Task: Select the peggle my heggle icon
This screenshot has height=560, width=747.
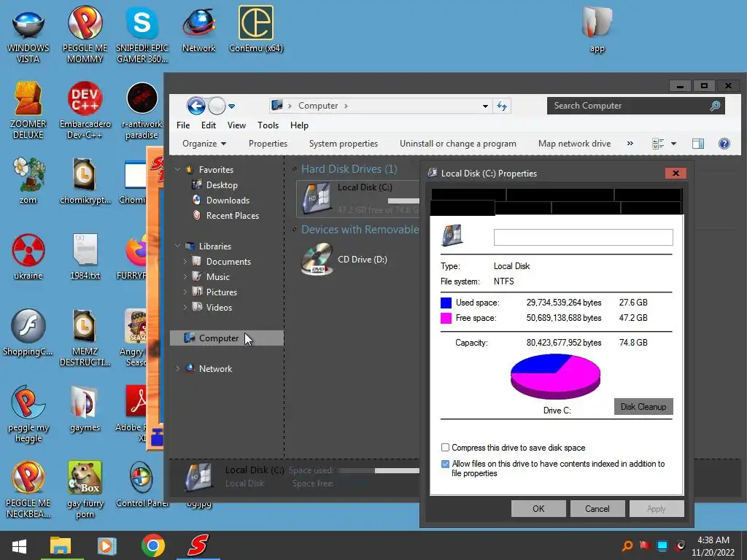Action: 28,414
